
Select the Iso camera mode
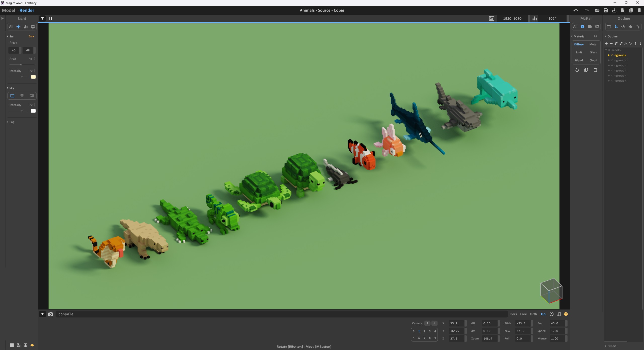coord(543,314)
